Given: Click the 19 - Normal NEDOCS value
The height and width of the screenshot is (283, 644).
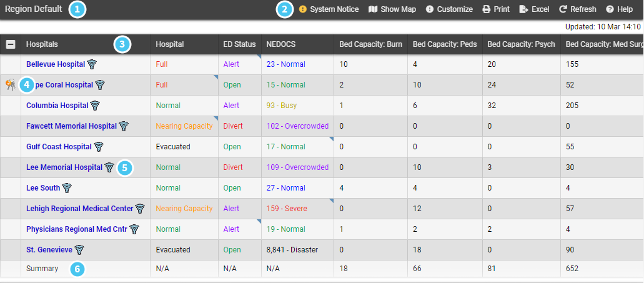Looking at the screenshot, I should tap(286, 229).
